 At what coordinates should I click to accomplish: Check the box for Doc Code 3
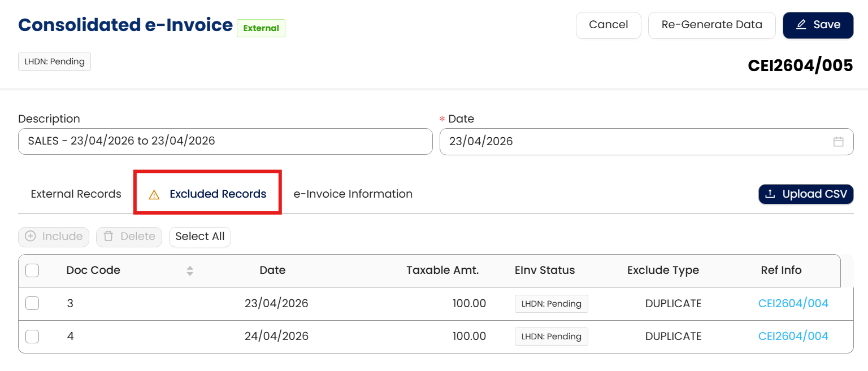point(33,304)
